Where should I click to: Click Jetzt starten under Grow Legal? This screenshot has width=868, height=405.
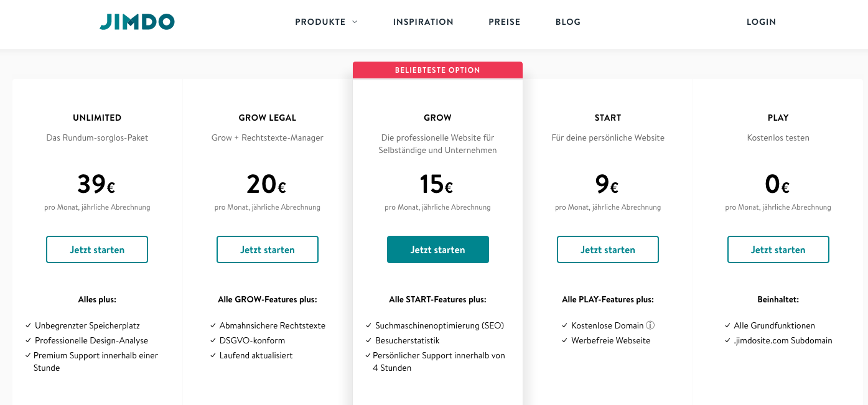268,249
